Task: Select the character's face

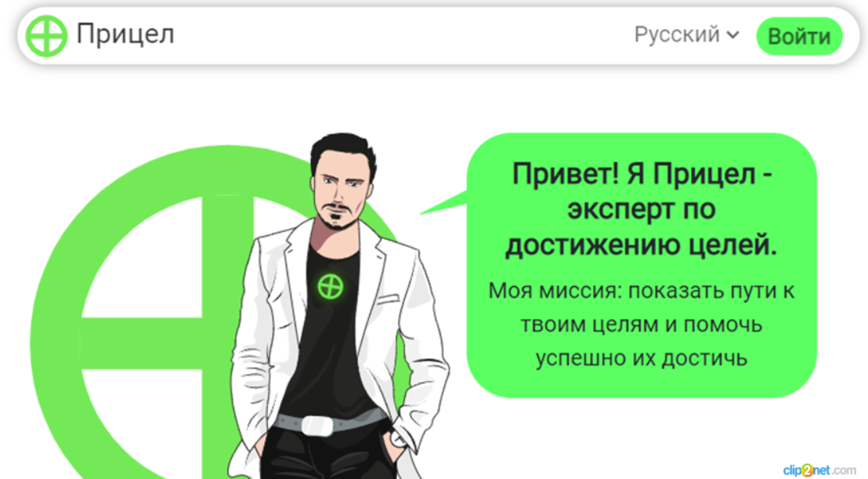Action: pyautogui.click(x=338, y=195)
